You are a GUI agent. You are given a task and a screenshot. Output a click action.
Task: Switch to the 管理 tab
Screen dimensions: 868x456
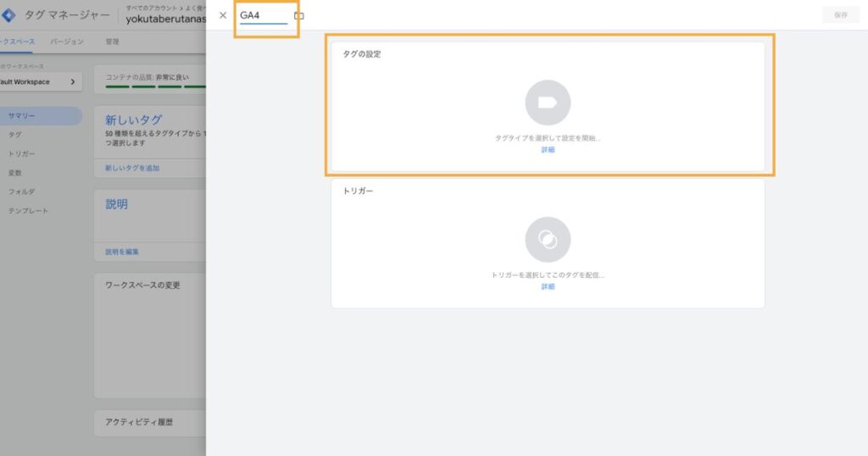coord(113,42)
